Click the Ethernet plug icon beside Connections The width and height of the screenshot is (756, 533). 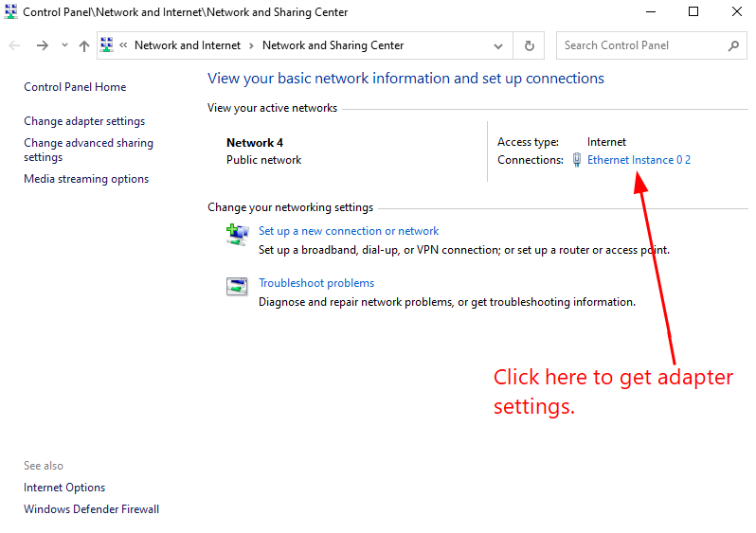coord(576,160)
